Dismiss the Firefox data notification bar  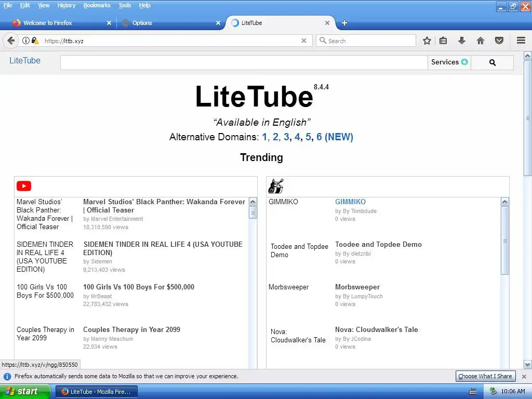coord(524,376)
